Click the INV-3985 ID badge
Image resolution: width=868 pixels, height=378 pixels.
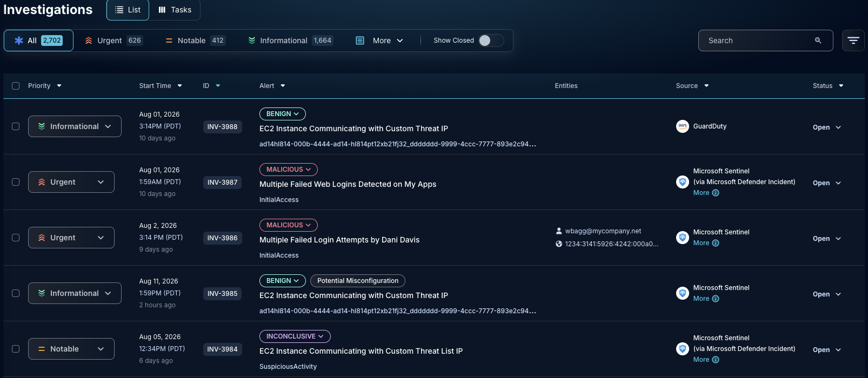[223, 294]
